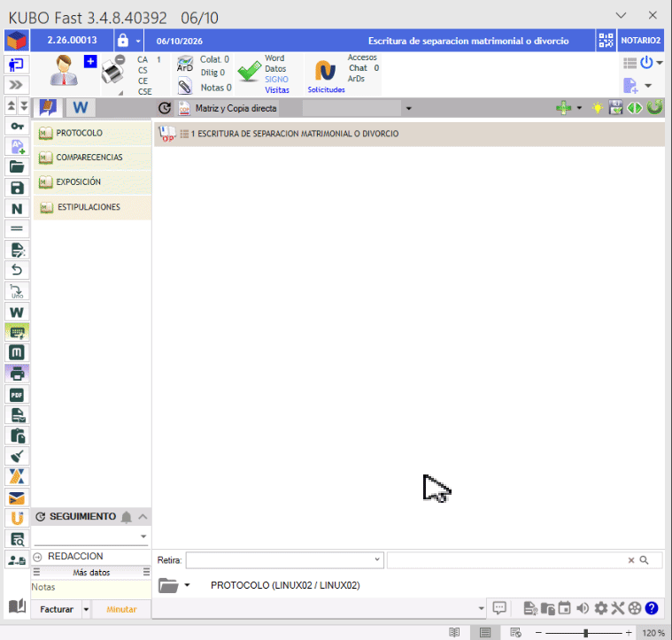672x640 pixels.
Task: Expand the green plus dropdown arrow
Action: (579, 108)
